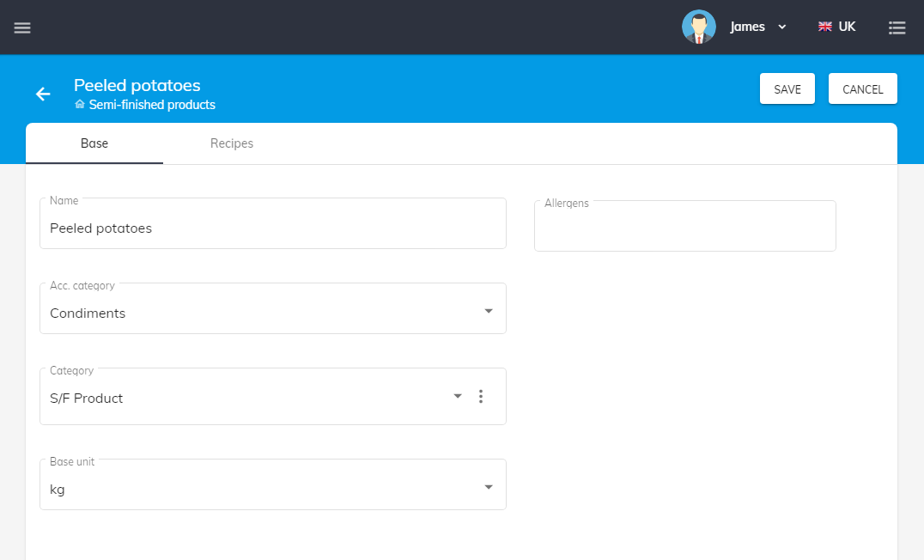Select the Base tab

point(94,143)
